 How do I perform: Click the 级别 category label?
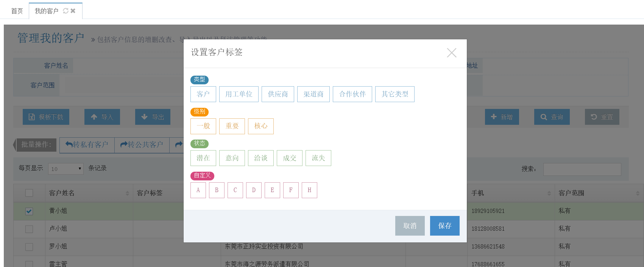[x=200, y=112]
